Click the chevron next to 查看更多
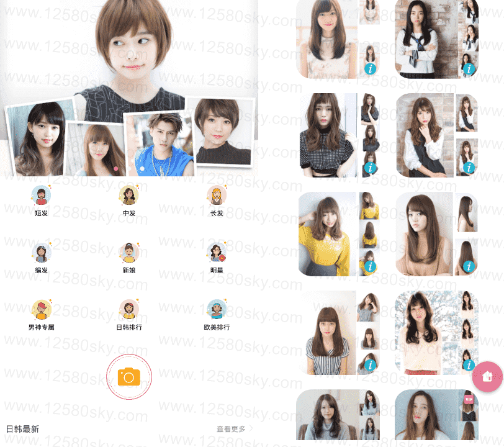This screenshot has height=447, width=504. coord(251,428)
